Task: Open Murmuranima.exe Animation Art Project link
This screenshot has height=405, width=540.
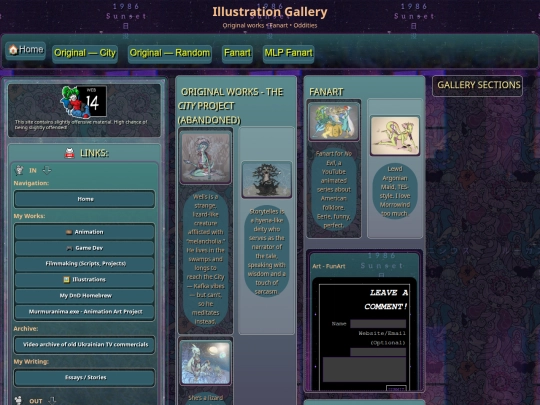Action: pyautogui.click(x=85, y=312)
